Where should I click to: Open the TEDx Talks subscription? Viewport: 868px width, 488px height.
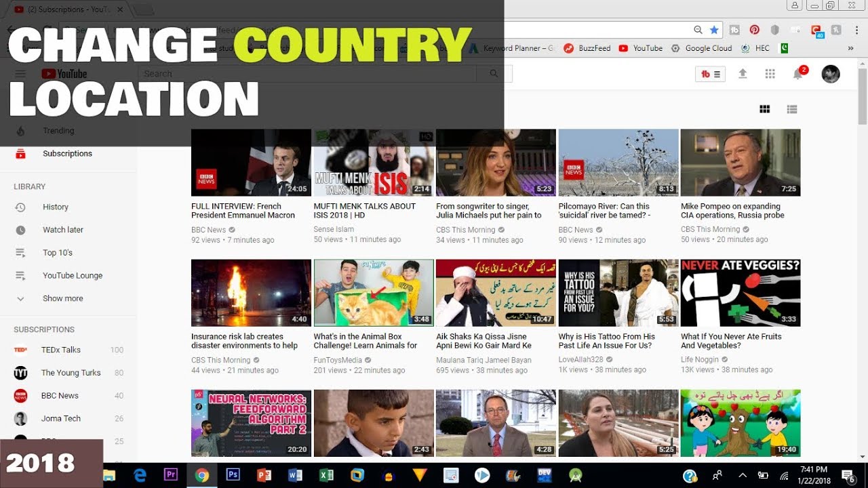pyautogui.click(x=68, y=350)
